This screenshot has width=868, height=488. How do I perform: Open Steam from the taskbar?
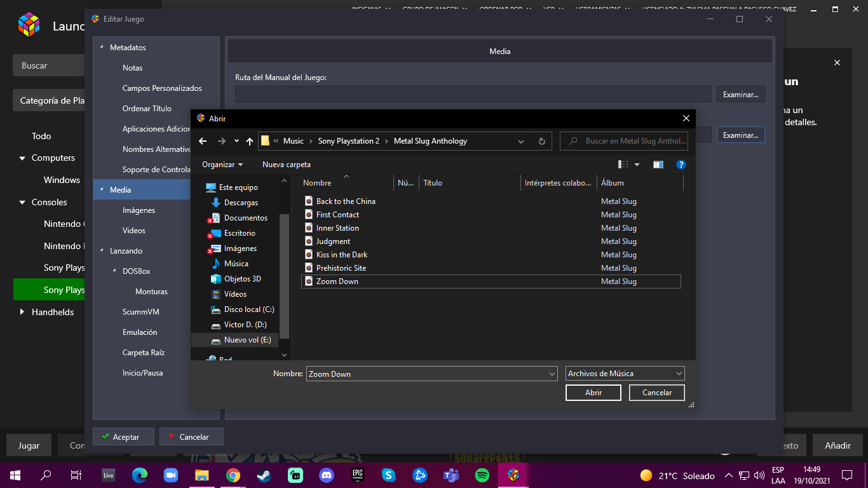(264, 475)
